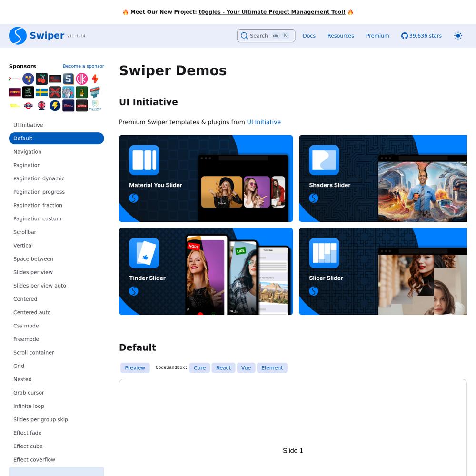This screenshot has height=476, width=476.
Task: Focus the Search field in the header
Action: [266, 36]
